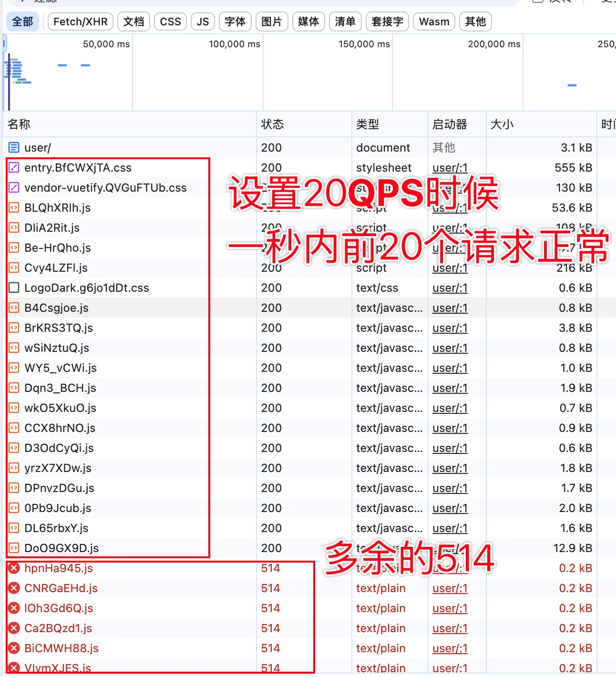Click script icon of CCX8hrNO.js
Viewport: 616px width, 677px height.
[14, 428]
